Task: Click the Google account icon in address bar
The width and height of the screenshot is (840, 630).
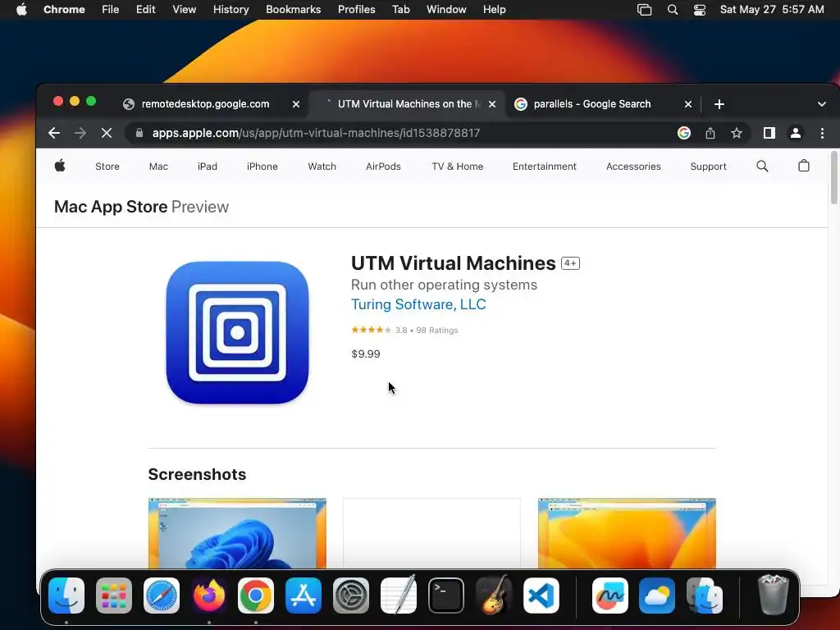Action: (684, 133)
